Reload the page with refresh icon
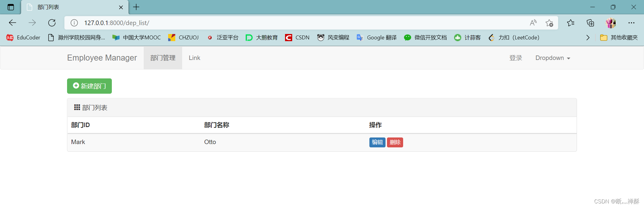 tap(52, 23)
